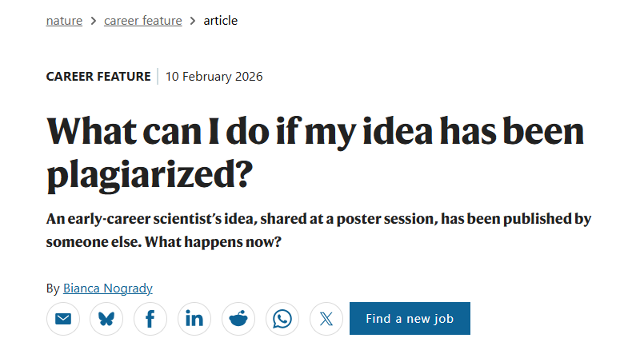This screenshot has width=644, height=358.
Task: Share the article on Facebook
Action: (x=150, y=319)
